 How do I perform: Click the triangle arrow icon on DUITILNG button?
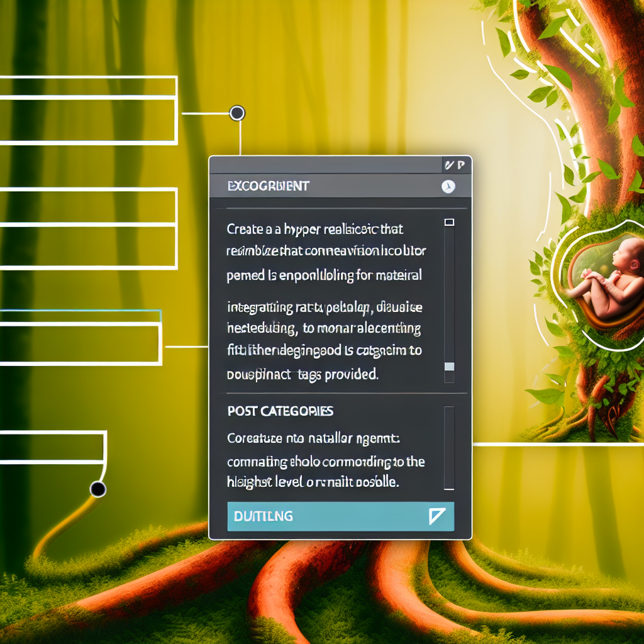click(436, 516)
